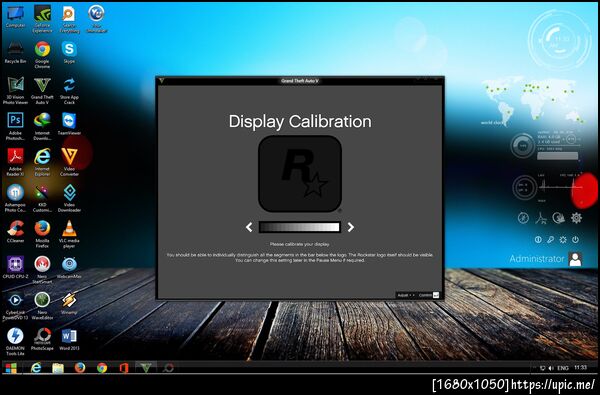Click the power widget icon
Screen dimensions: 600x395
tap(575, 240)
